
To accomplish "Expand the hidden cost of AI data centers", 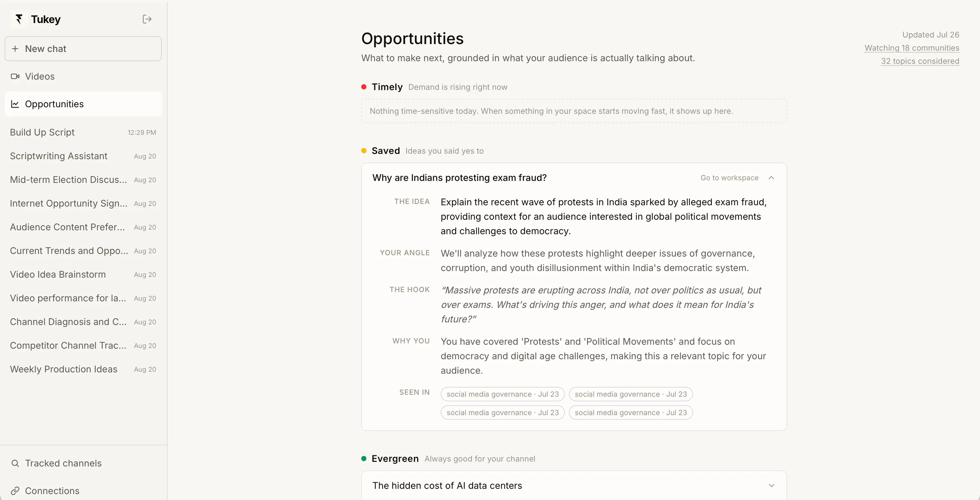I will click(x=771, y=486).
